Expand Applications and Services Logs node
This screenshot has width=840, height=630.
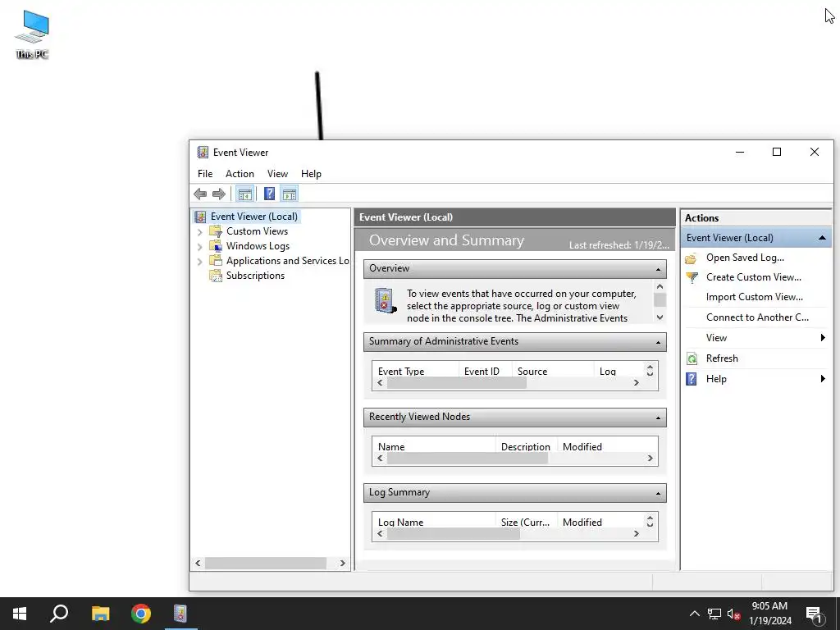click(x=200, y=262)
